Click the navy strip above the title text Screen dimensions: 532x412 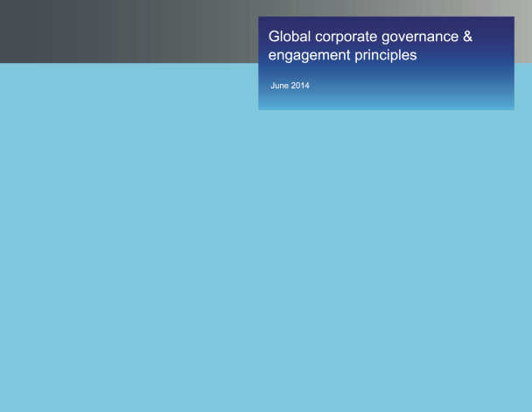click(x=385, y=22)
